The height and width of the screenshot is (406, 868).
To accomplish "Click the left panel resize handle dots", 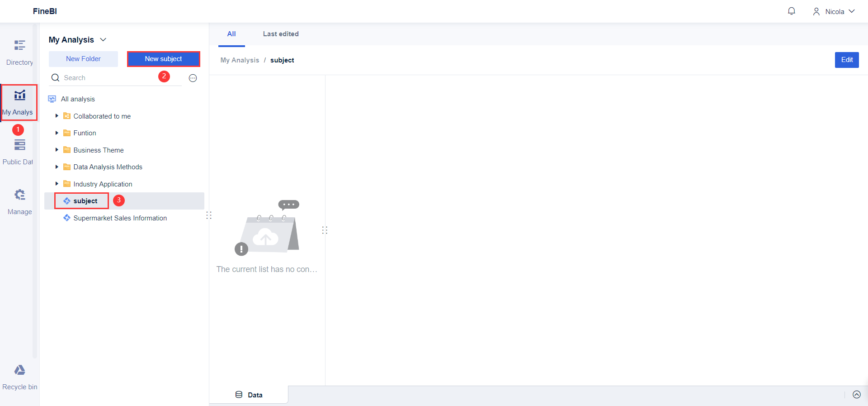I will coord(209,215).
